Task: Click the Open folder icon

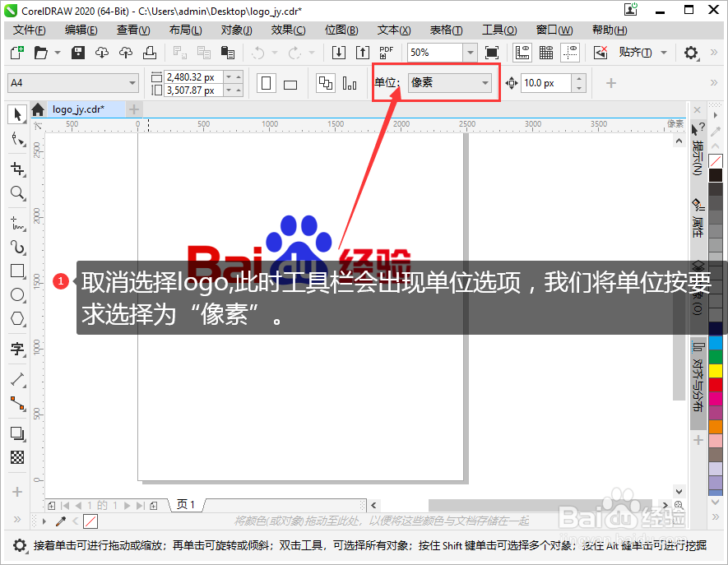Action: pyautogui.click(x=41, y=53)
